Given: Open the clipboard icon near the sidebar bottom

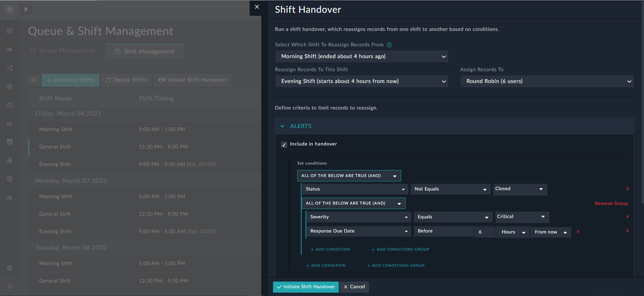Looking at the screenshot, I should coord(10,268).
